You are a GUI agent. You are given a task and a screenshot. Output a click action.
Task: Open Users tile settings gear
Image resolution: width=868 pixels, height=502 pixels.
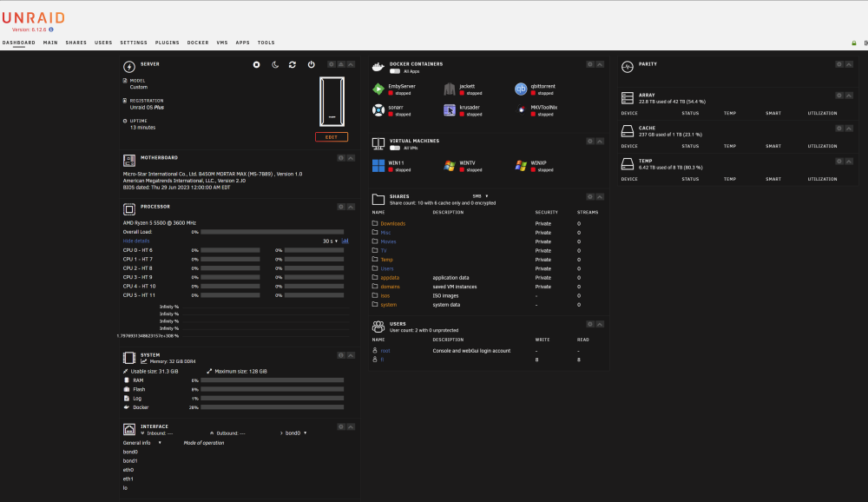(x=590, y=324)
